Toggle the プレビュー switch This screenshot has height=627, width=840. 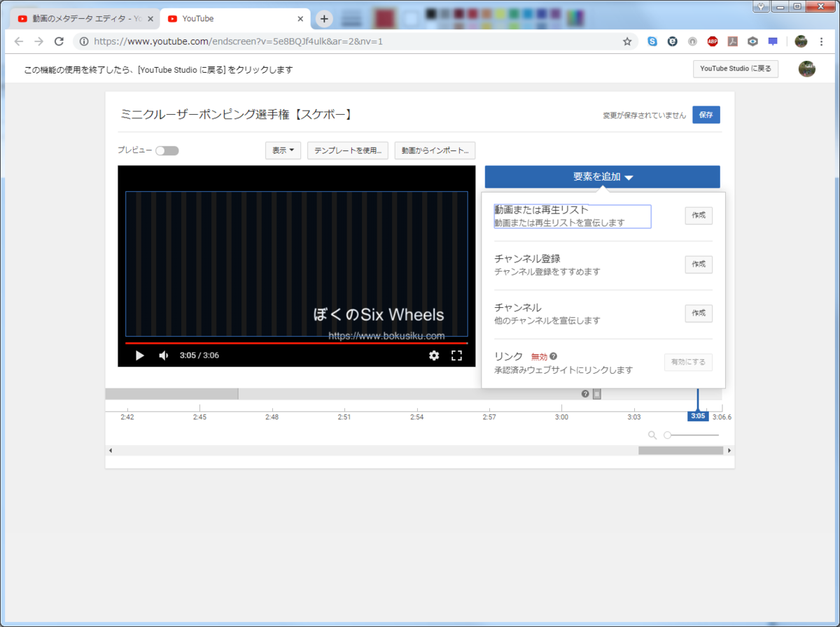coord(167,150)
